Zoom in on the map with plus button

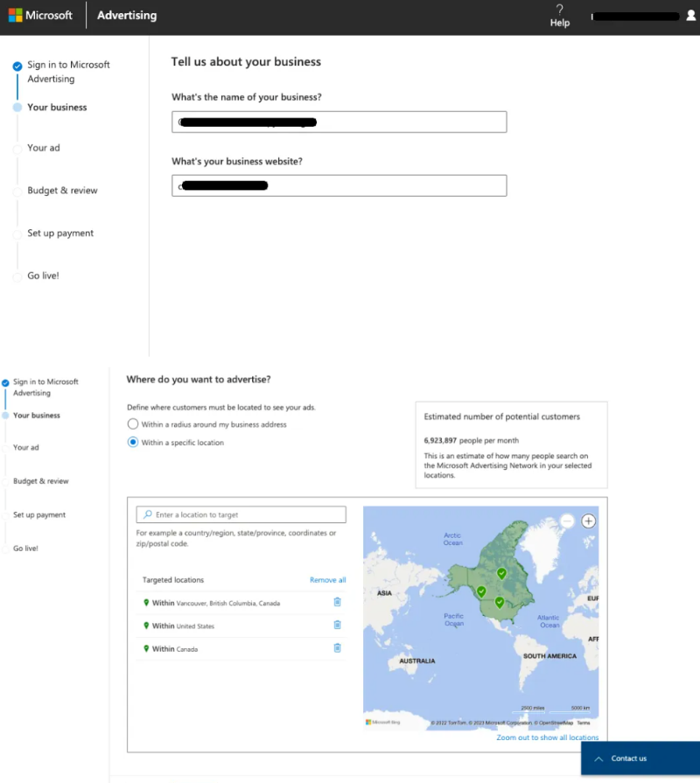(x=589, y=521)
